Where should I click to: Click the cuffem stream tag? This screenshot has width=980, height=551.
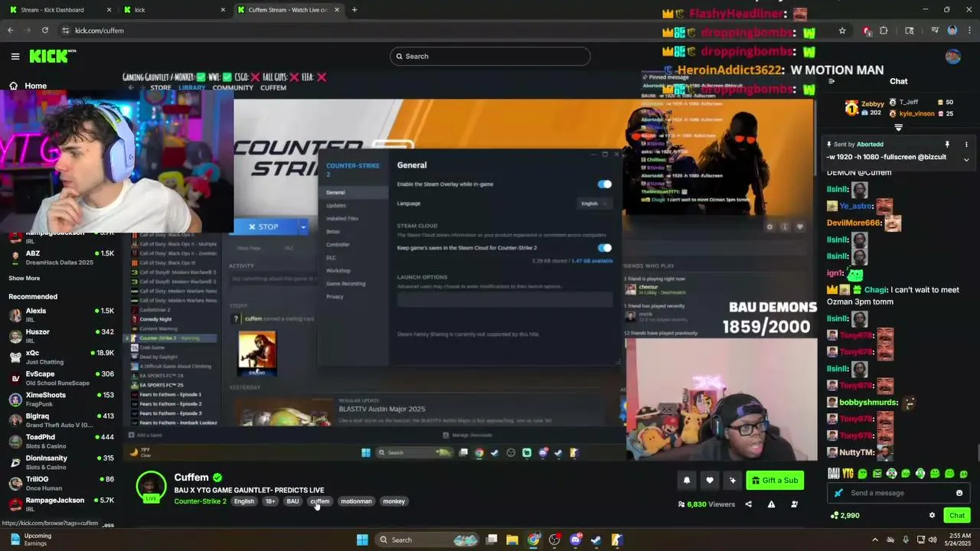tap(320, 501)
